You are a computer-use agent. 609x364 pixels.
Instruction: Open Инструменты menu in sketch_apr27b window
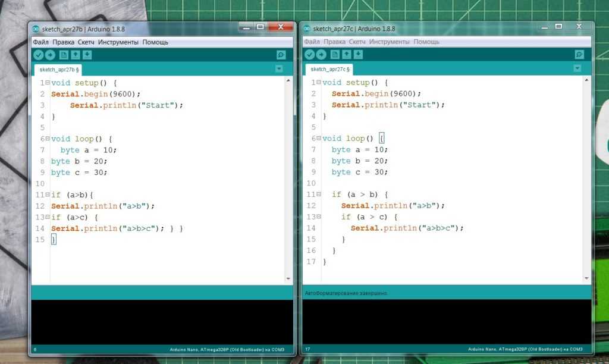[118, 42]
